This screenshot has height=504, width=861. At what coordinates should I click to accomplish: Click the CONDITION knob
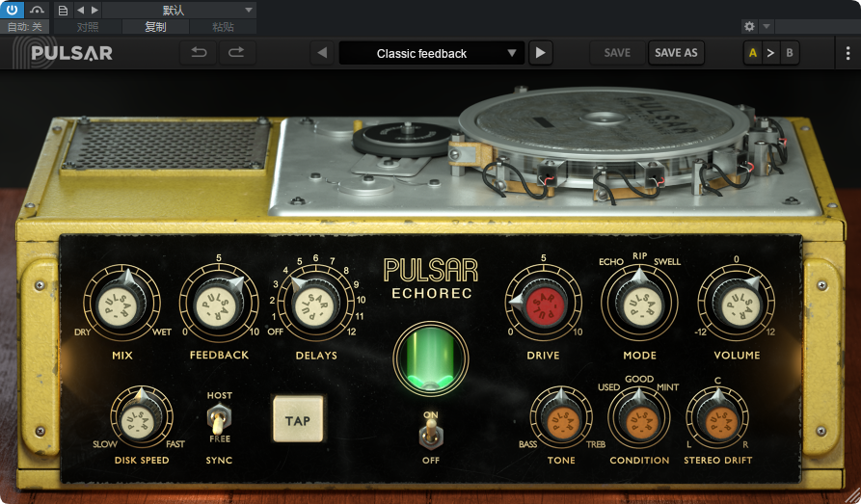click(639, 418)
